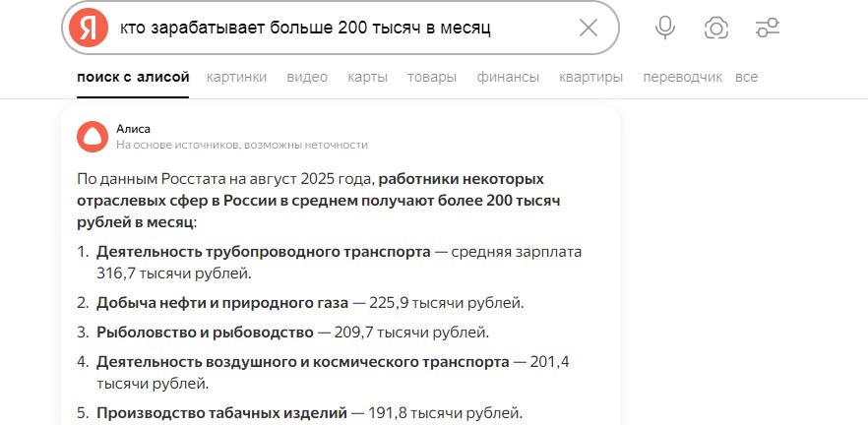
Task: Open search settings sliders icon
Action: tap(768, 28)
